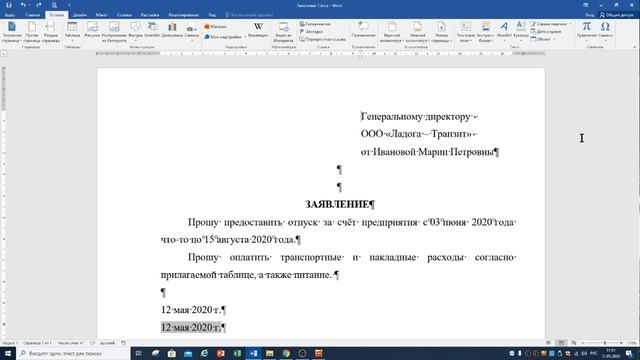The height and width of the screenshot is (360, 640).
Task: Switch to Web Layout view in the status bar
Action: click(x=574, y=343)
